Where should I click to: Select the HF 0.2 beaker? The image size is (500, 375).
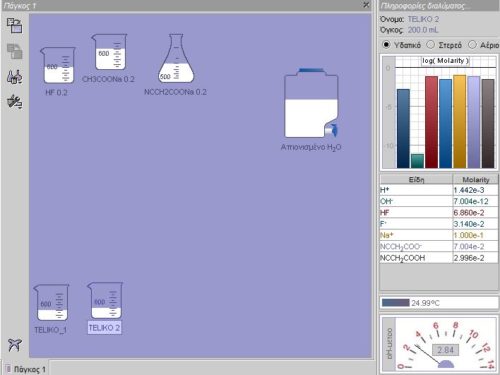[x=58, y=65]
